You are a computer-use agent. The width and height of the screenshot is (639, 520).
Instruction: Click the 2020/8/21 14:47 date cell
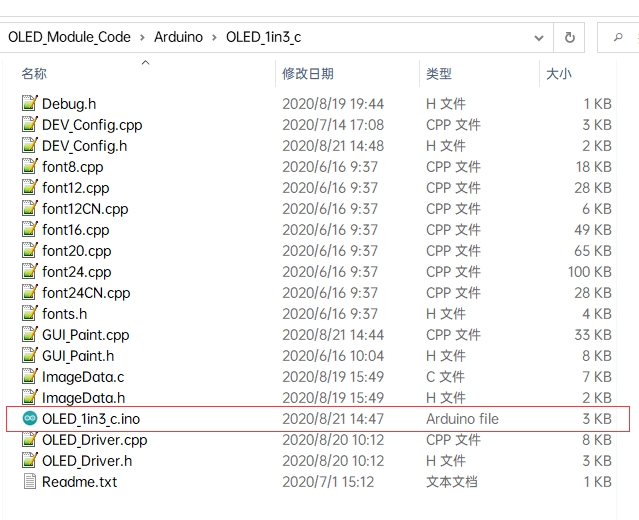[333, 419]
